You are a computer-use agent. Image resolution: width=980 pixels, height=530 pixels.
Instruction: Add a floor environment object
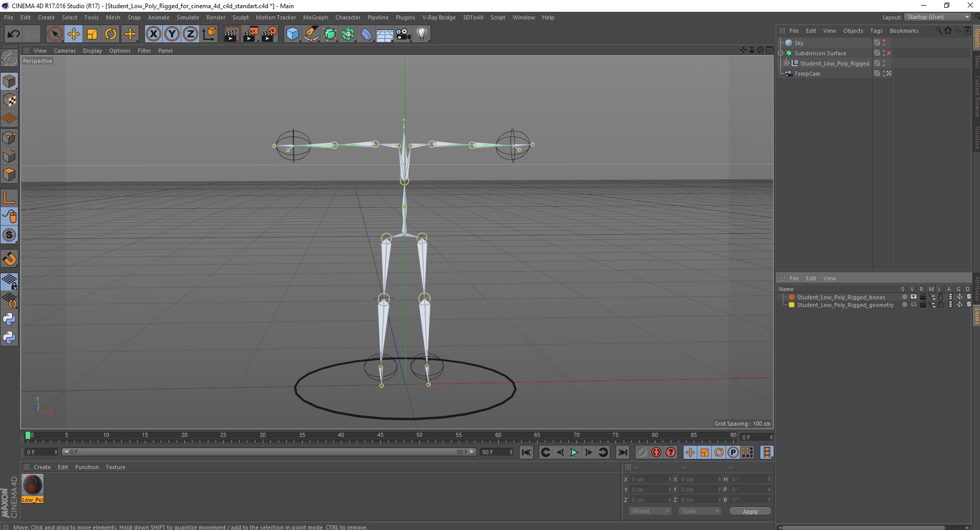(x=385, y=34)
